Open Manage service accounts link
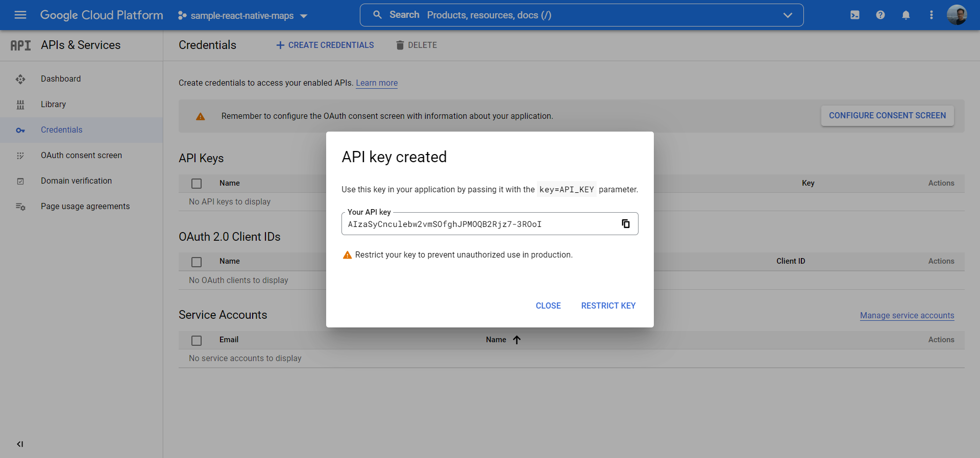This screenshot has width=980, height=458. [907, 316]
